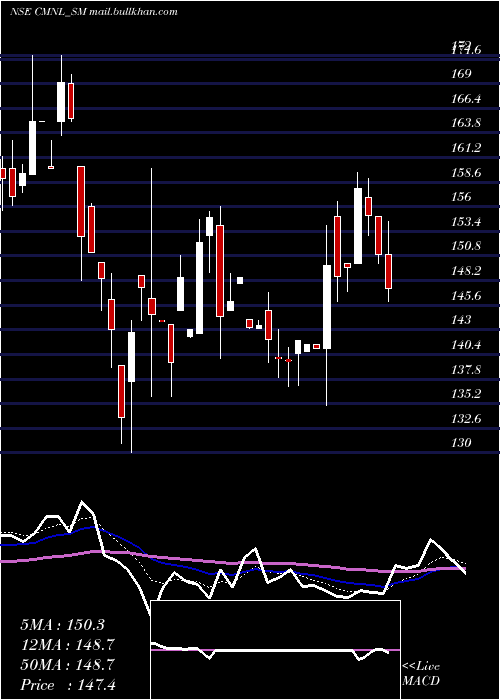Screen dimensions: 500x700
Task: Click the 130 price axis label
Action: (x=461, y=443)
